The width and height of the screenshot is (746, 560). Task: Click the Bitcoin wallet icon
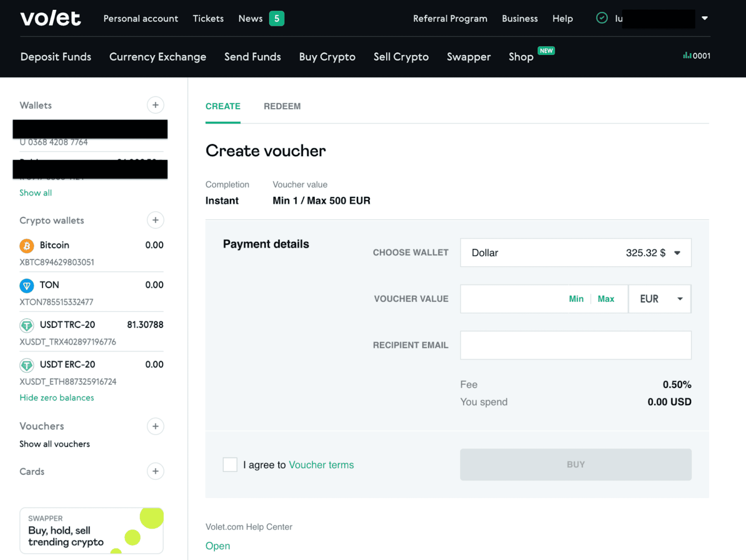coord(27,245)
